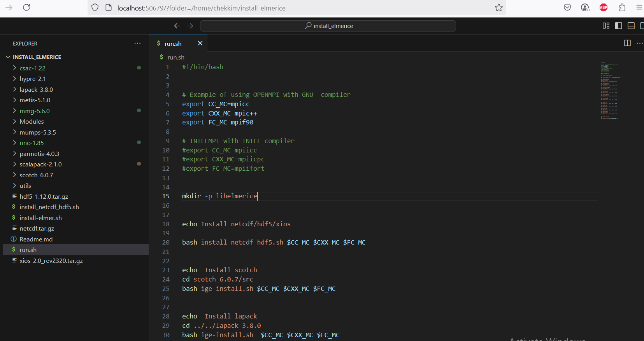The height and width of the screenshot is (341, 644).
Task: Toggle the primary side bar visibility
Action: (x=618, y=26)
